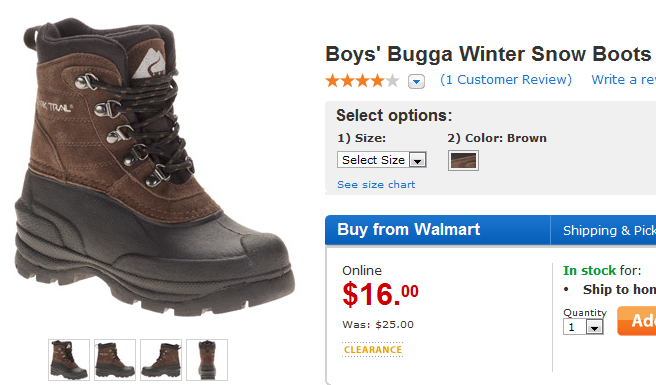Image resolution: width=656 pixels, height=385 pixels.
Task: Click the CLEARANCE label
Action: coord(373,350)
